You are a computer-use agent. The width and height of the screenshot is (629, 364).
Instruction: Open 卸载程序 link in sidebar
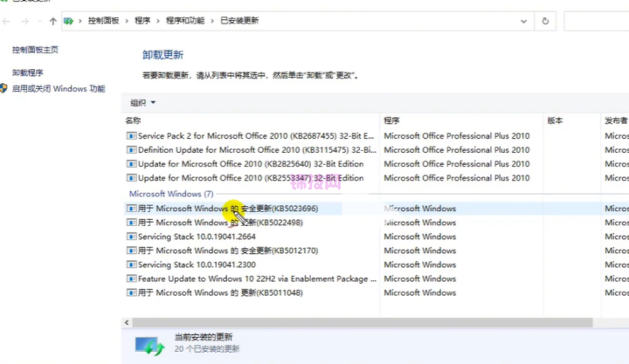[x=27, y=72]
